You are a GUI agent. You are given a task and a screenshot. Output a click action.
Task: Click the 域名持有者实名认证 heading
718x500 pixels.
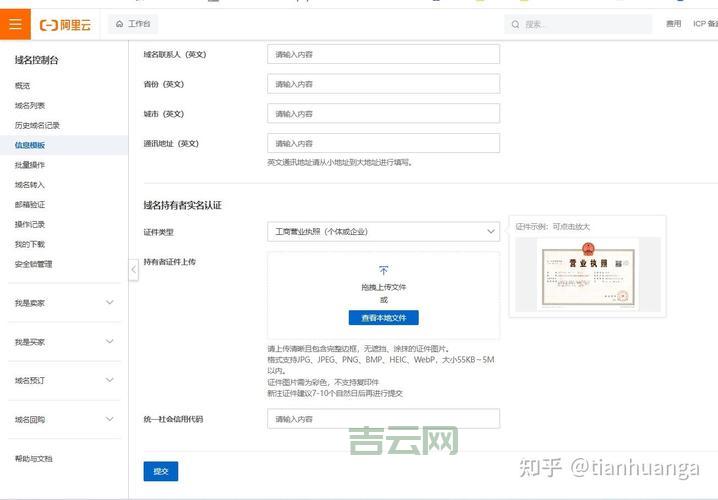(x=182, y=205)
